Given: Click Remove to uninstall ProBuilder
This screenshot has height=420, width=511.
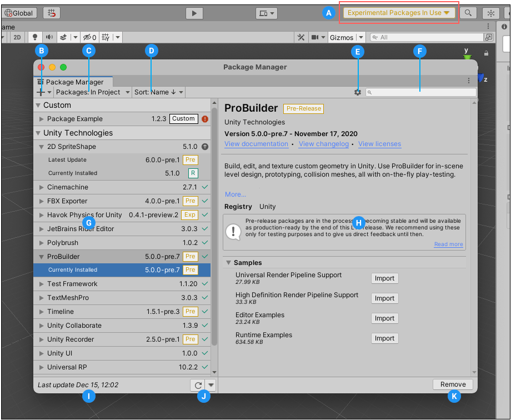Looking at the screenshot, I should pos(453,384).
